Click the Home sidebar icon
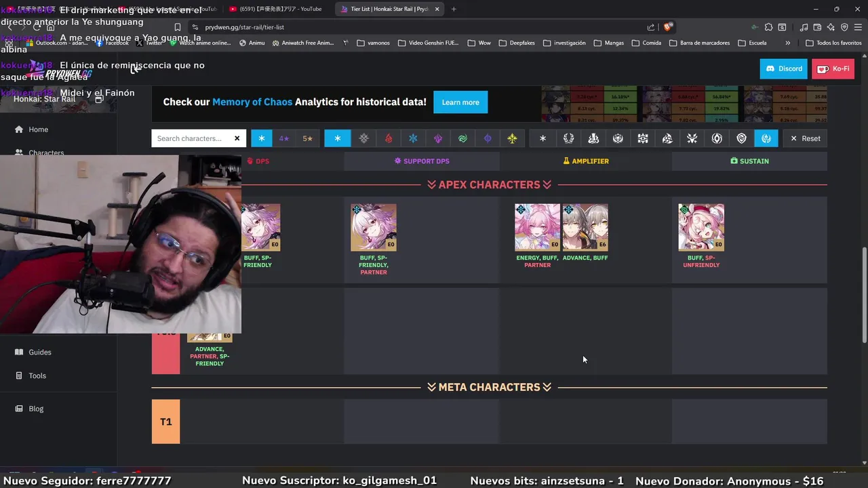868x488 pixels. pyautogui.click(x=19, y=129)
